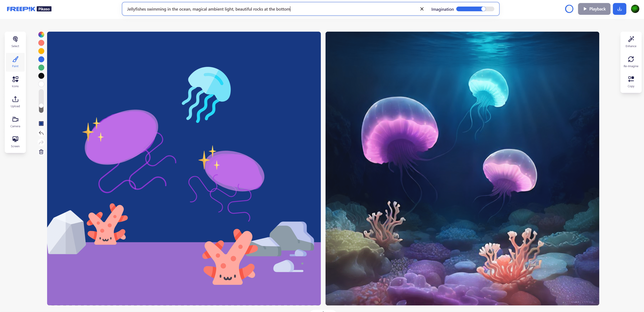Adjust the brush size slider

coord(41,101)
